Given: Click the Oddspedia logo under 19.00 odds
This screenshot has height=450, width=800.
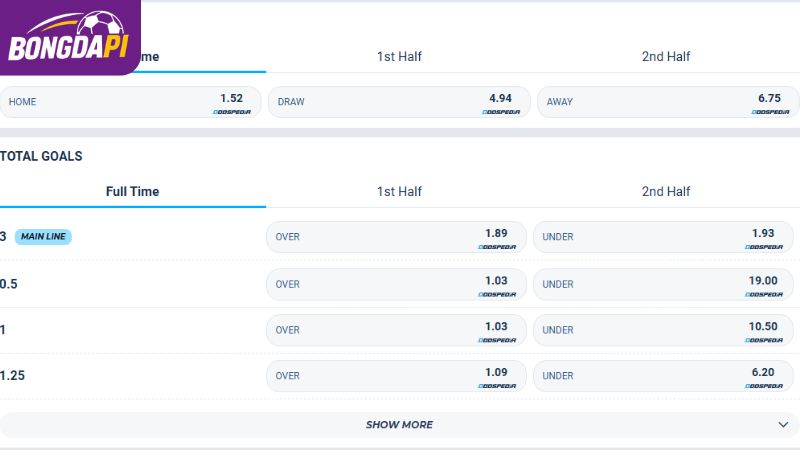Looking at the screenshot, I should (764, 294).
